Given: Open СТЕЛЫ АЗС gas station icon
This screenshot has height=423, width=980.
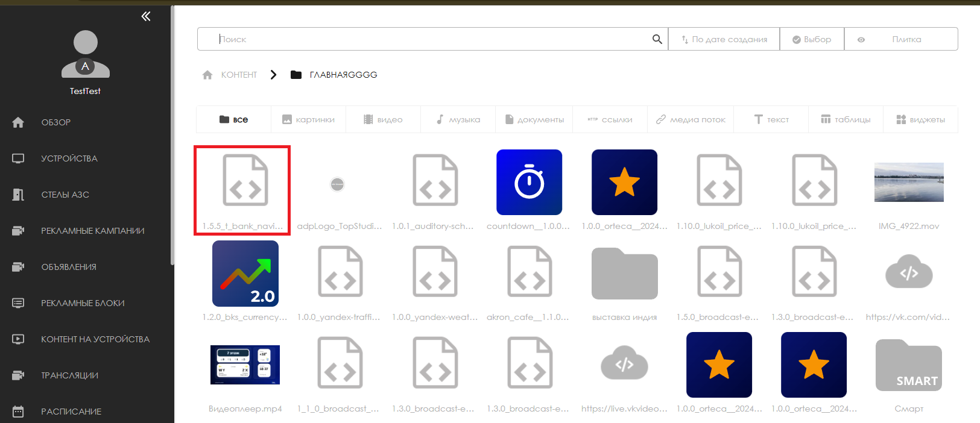Looking at the screenshot, I should pos(18,195).
